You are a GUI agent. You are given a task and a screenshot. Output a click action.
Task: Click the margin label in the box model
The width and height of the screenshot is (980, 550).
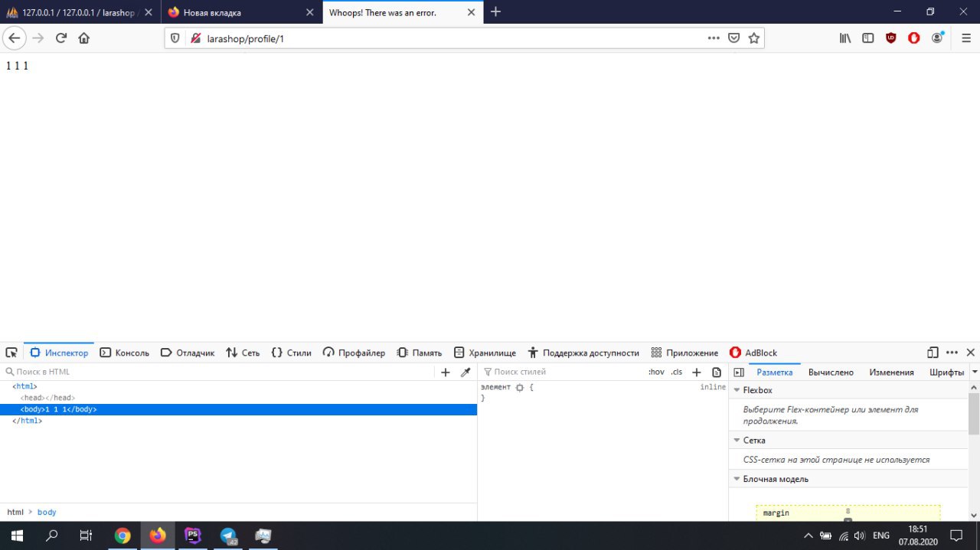[776, 513]
